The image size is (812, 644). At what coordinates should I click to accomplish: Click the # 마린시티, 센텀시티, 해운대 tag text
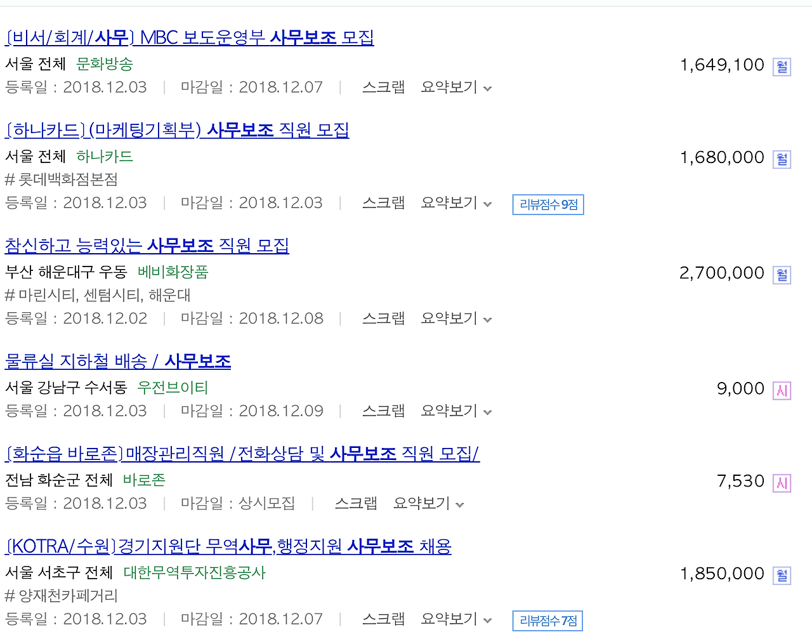(98, 295)
